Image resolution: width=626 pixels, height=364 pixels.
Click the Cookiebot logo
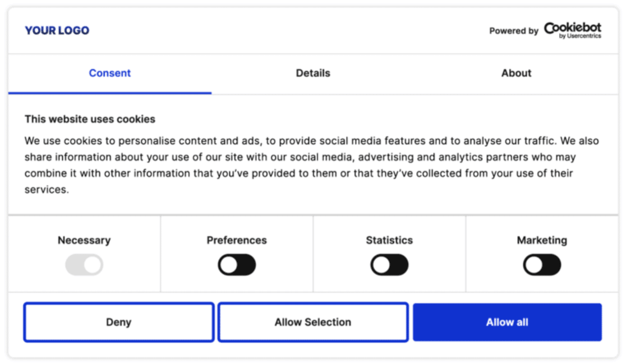[573, 29]
